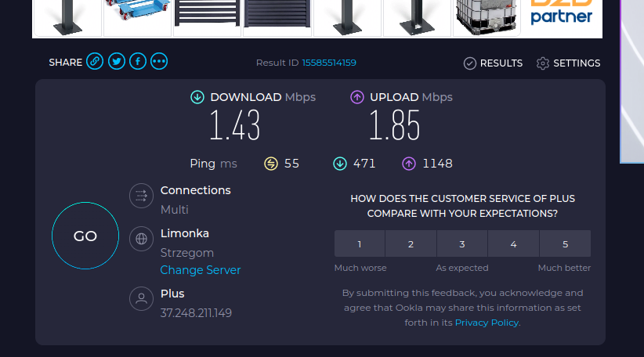This screenshot has height=357, width=644.
Task: Click the blue cart product ad thumbnail
Action: point(137,17)
